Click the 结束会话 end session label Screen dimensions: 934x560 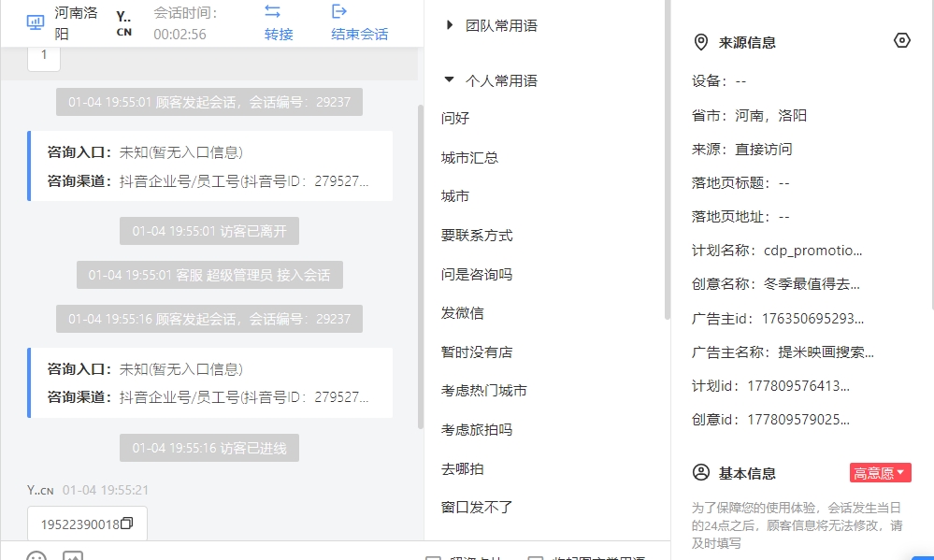360,35
